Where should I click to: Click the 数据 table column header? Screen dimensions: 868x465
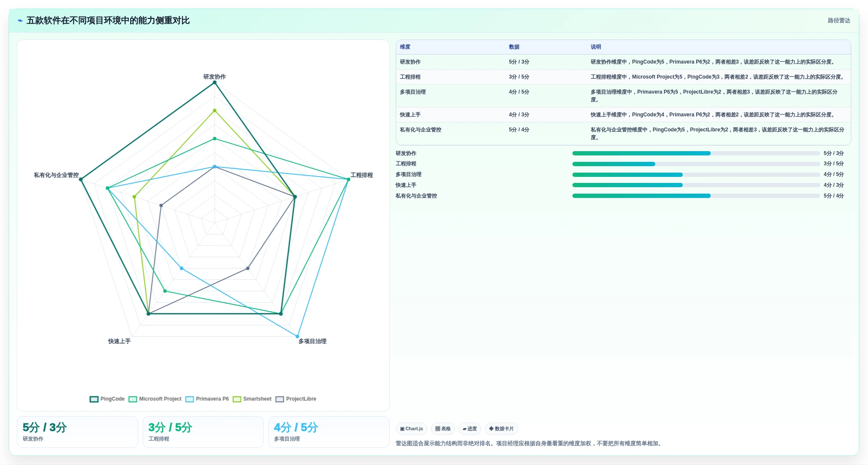(x=514, y=47)
